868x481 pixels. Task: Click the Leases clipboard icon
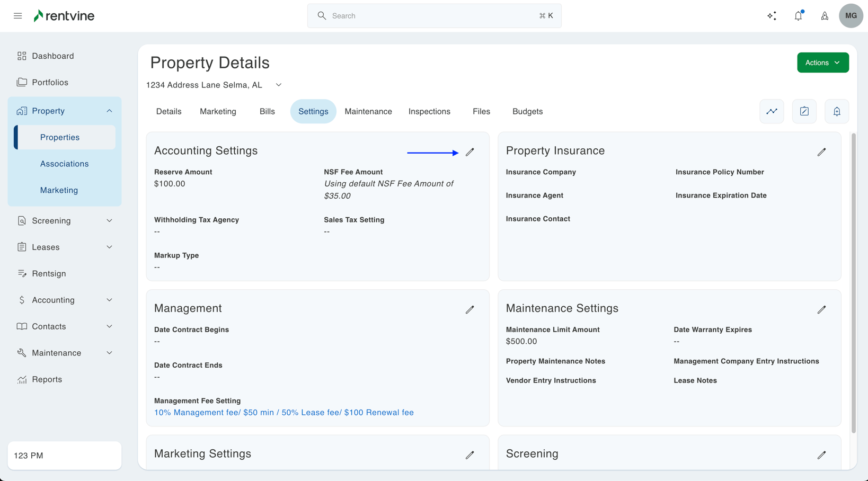pyautogui.click(x=22, y=247)
